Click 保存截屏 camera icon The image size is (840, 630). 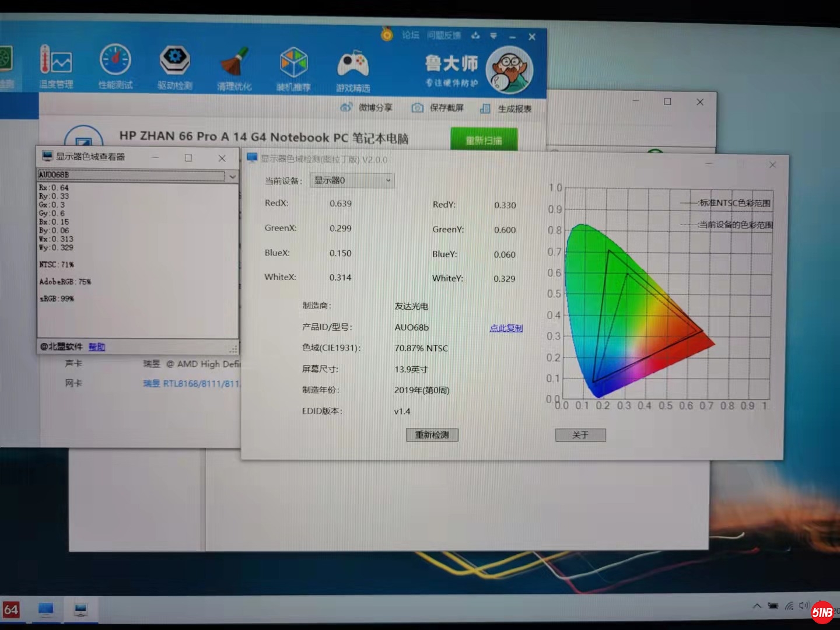click(418, 108)
